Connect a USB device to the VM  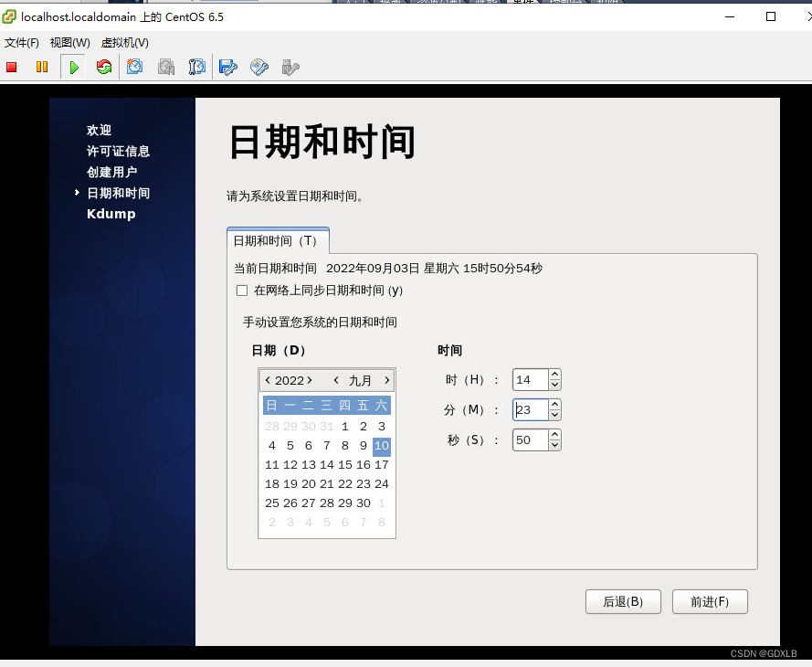click(290, 66)
